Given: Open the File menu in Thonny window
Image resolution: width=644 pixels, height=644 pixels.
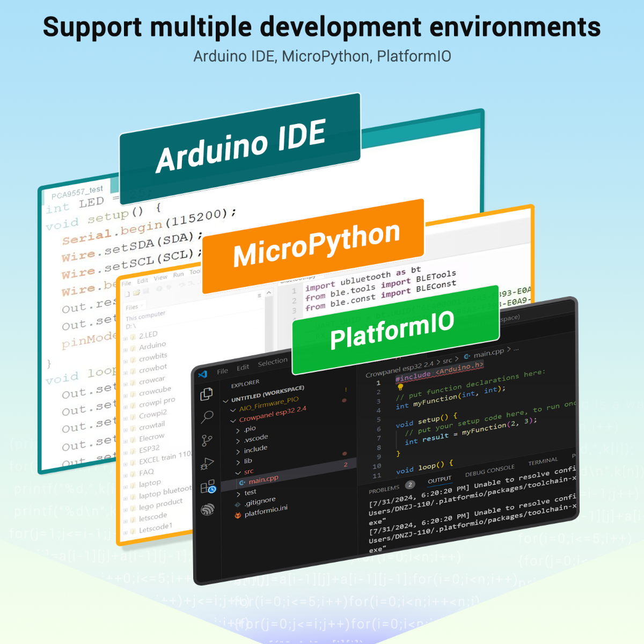Looking at the screenshot, I should point(126,283).
